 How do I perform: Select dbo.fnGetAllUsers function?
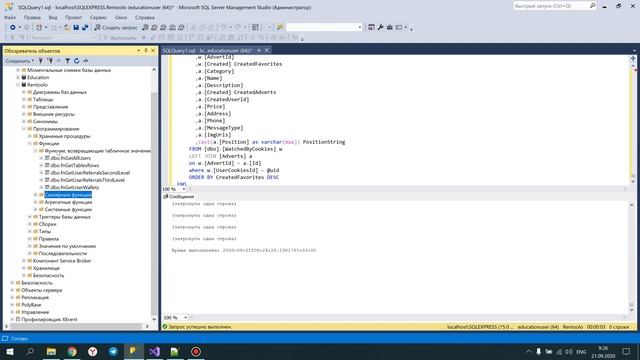coord(71,158)
